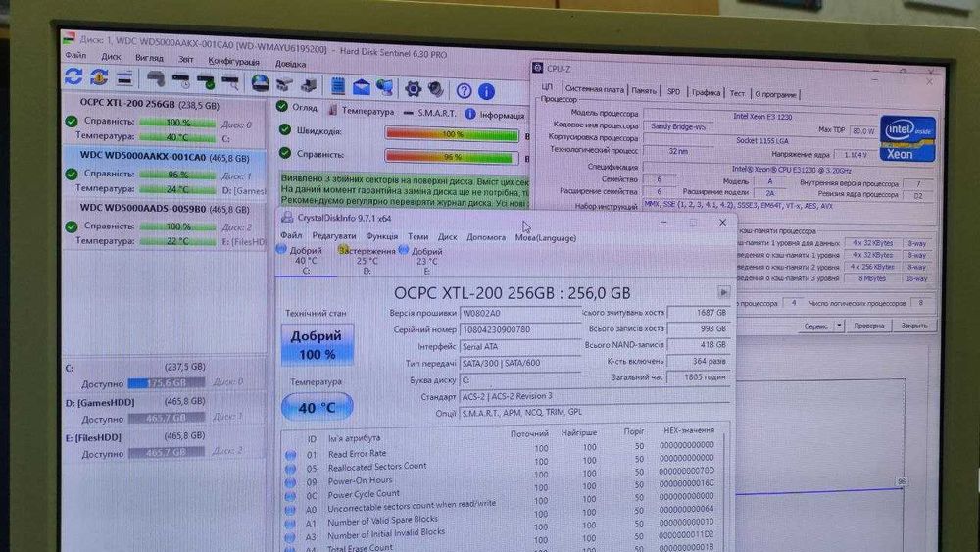This screenshot has width=980, height=552.
Task: Switch to the Температура tab in Hard Disk Sentinel
Action: click(362, 111)
